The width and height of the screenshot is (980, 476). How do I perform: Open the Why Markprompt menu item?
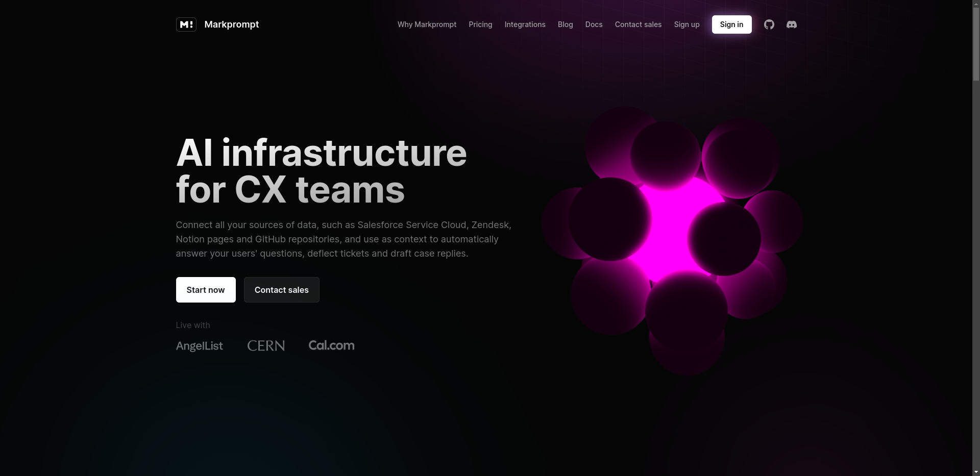pyautogui.click(x=427, y=24)
